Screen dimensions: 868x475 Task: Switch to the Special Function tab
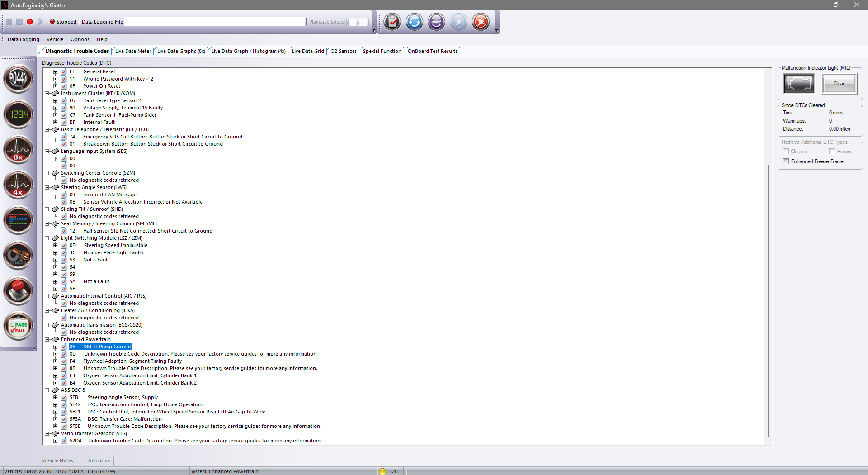point(382,51)
